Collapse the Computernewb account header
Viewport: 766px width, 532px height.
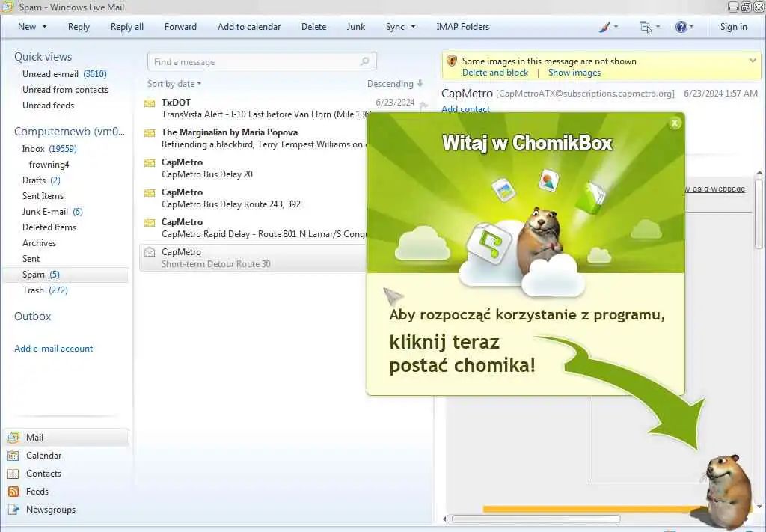tap(70, 132)
